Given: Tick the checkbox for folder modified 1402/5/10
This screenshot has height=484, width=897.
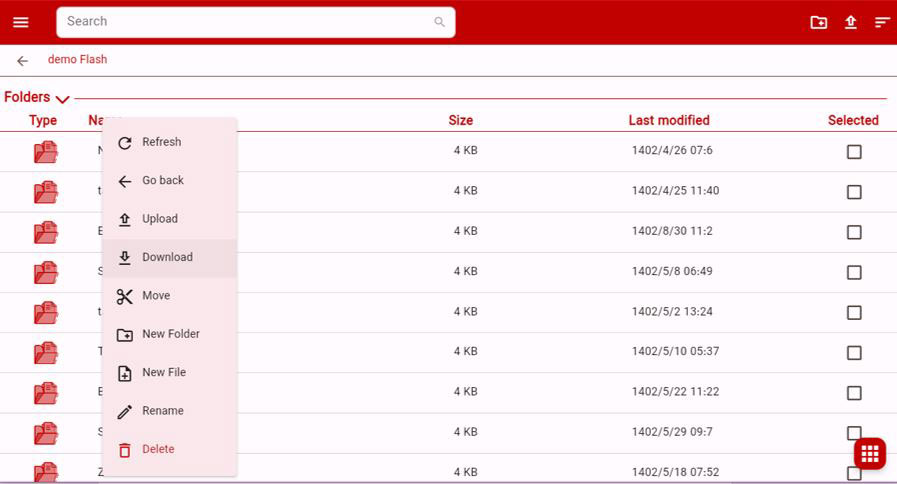Looking at the screenshot, I should click(x=854, y=353).
